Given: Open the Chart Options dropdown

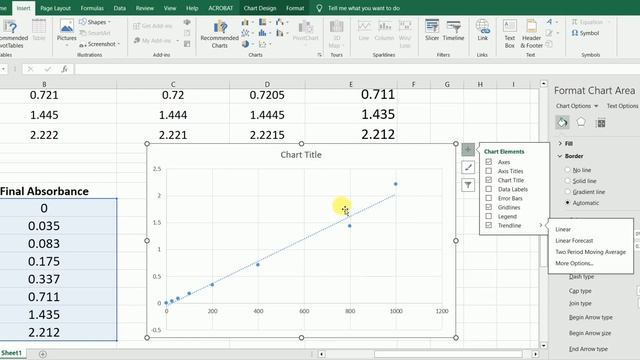Looking at the screenshot, I should 577,106.
